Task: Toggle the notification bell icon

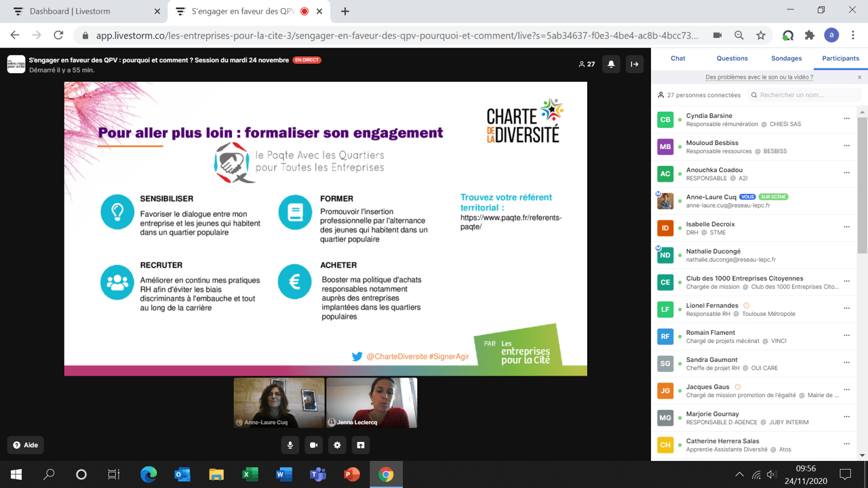Action: point(611,64)
